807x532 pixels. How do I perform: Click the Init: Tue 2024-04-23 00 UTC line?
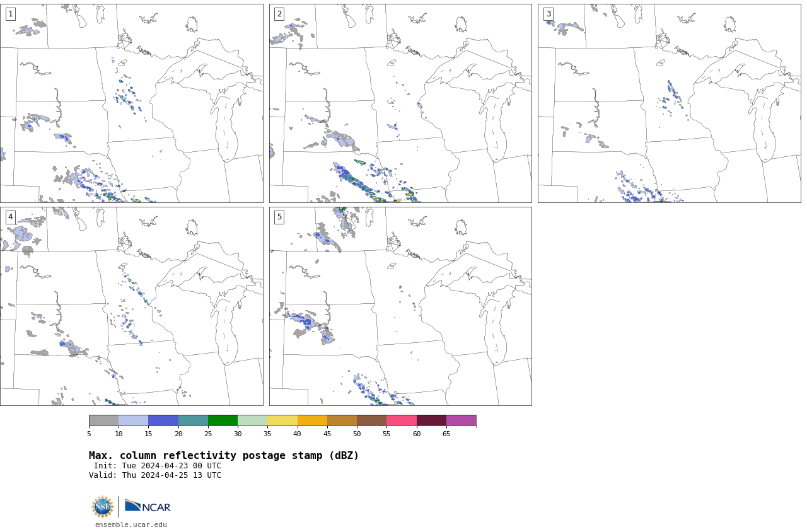click(158, 466)
